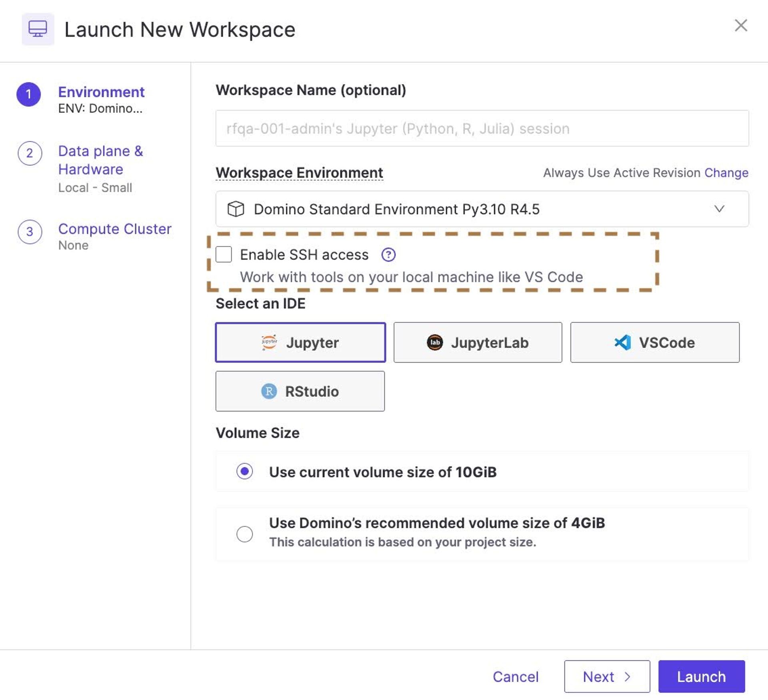Screen dimensions: 768x700
Task: Click the cube icon in environment selector
Action: coord(236,209)
